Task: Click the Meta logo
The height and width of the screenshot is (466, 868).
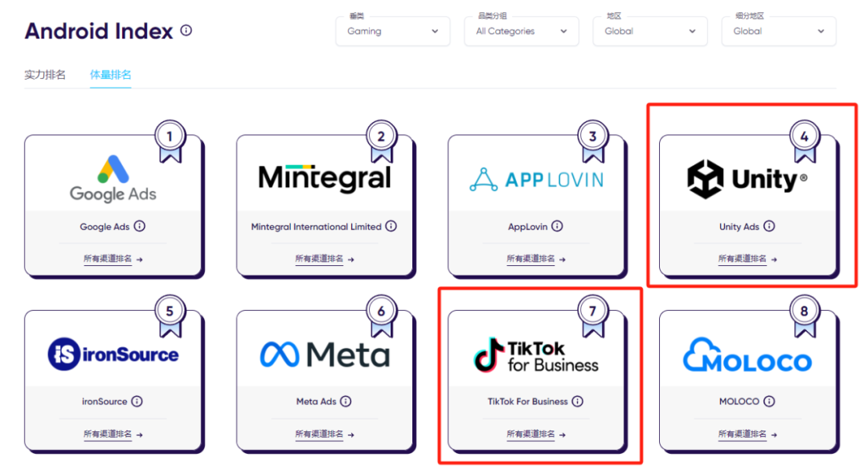Action: tap(325, 354)
